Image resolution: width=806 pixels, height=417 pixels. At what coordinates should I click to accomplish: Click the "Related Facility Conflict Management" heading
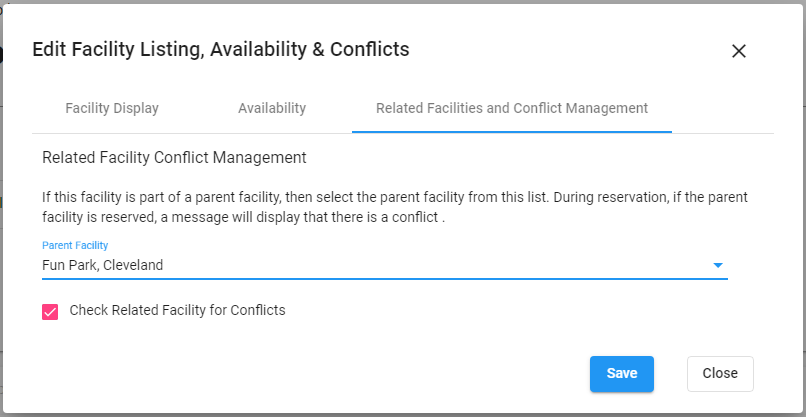coord(174,157)
